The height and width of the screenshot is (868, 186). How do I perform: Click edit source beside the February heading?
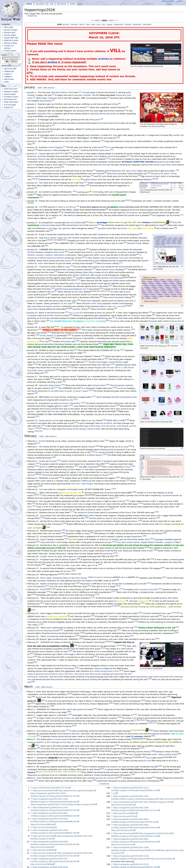[x=50, y=436]
